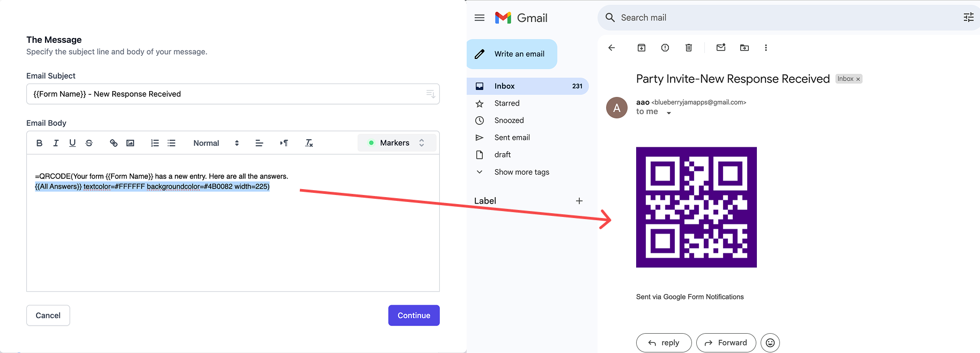Click the Cancel button

tap(48, 316)
